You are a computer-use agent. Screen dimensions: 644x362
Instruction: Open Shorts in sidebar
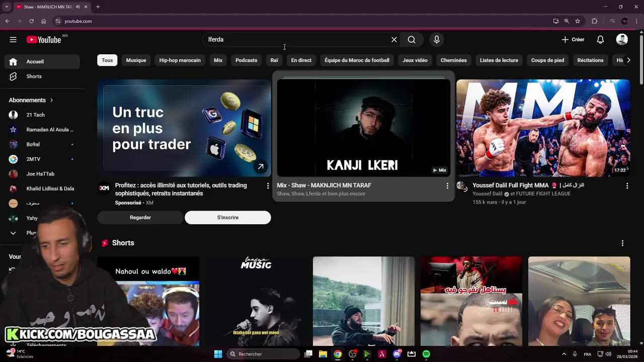click(x=42, y=76)
